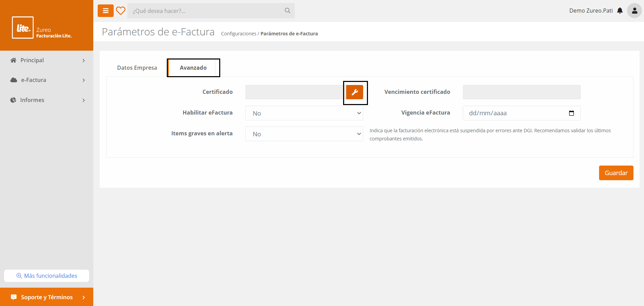Click the Certificado field label
644x306 pixels.
coord(218,92)
